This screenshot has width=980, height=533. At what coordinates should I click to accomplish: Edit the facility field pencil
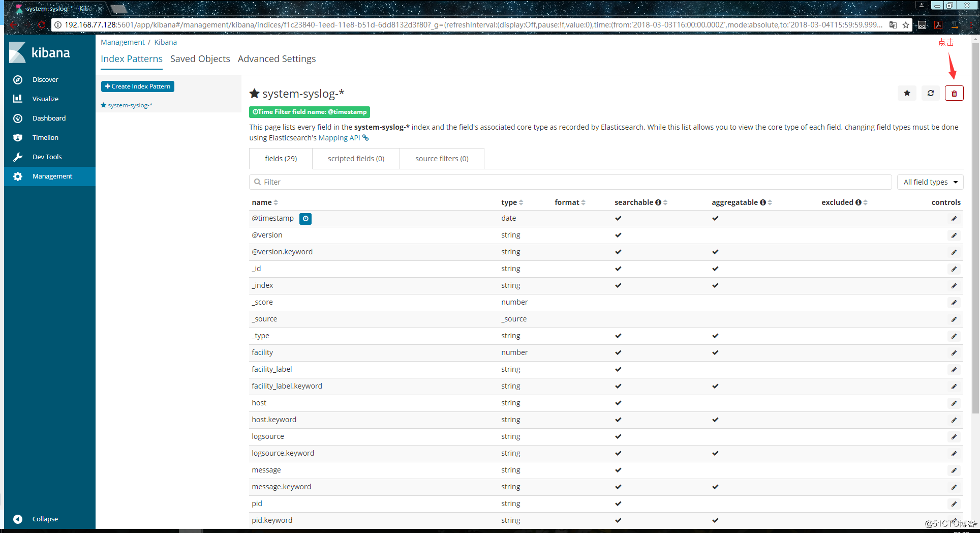pyautogui.click(x=954, y=353)
